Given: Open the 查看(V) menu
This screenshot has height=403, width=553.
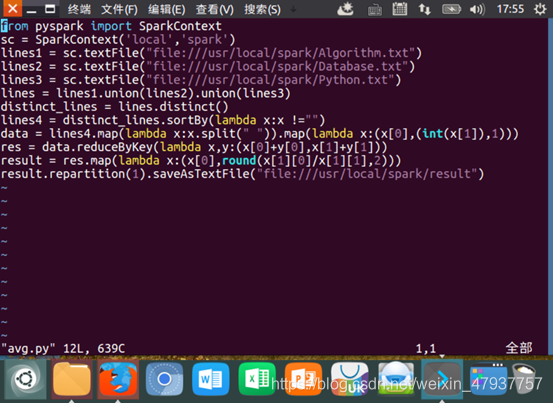Looking at the screenshot, I should [214, 9].
